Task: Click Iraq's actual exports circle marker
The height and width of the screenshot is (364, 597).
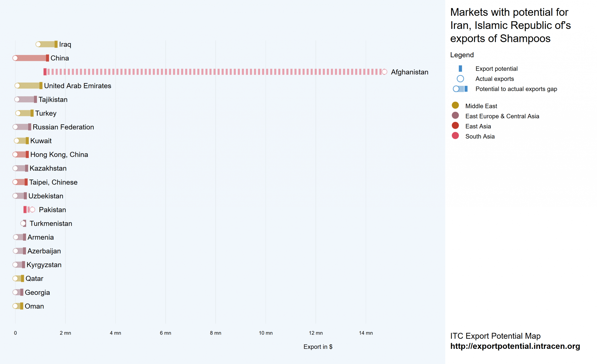Action: click(38, 44)
